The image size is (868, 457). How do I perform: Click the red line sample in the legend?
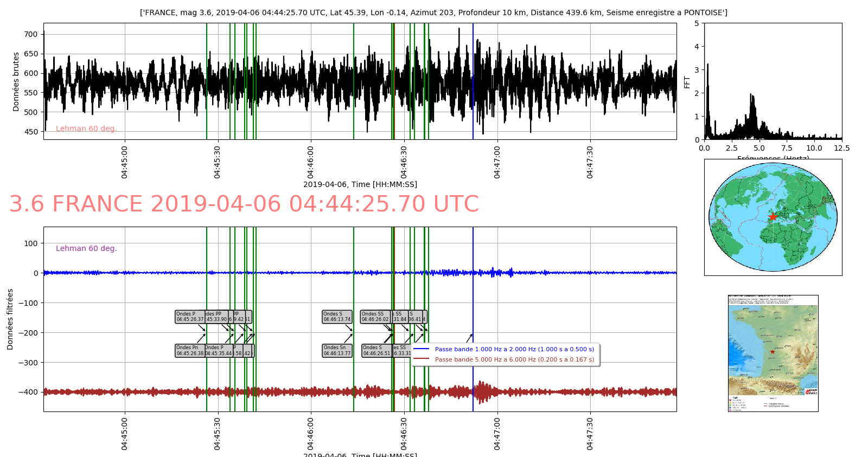(421, 359)
